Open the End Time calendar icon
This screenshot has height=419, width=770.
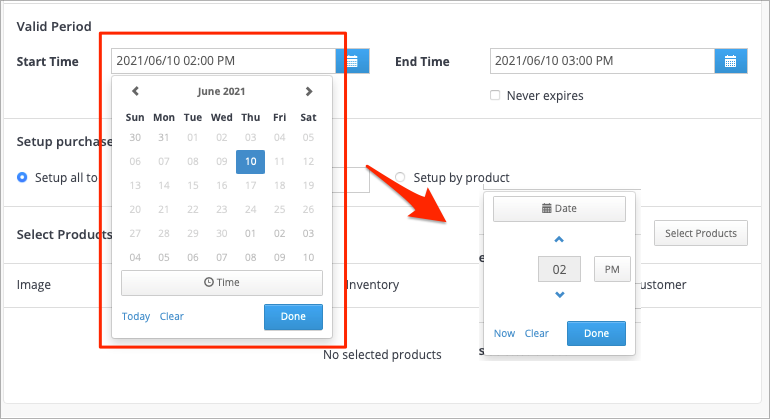pos(731,61)
